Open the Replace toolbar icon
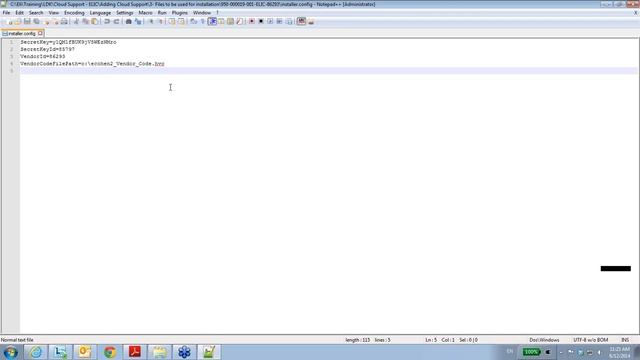Image resolution: width=640 pixels, height=360 pixels. [x=138, y=21]
